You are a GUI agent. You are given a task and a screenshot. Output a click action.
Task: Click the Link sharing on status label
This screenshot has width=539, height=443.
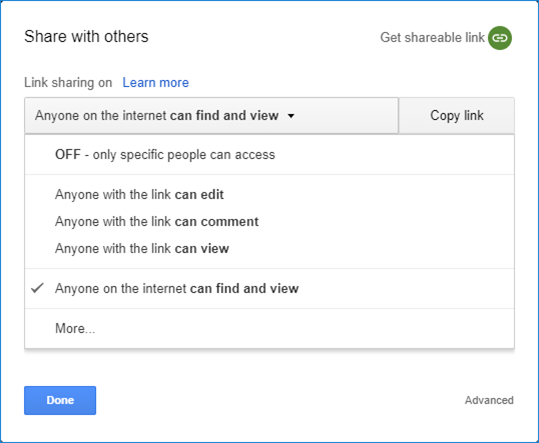point(68,83)
